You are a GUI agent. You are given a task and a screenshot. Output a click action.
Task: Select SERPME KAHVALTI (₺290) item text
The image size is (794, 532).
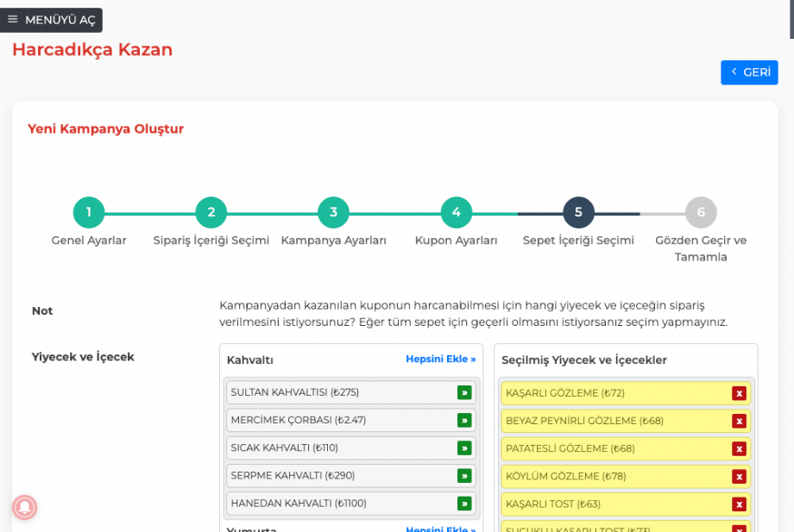click(293, 476)
